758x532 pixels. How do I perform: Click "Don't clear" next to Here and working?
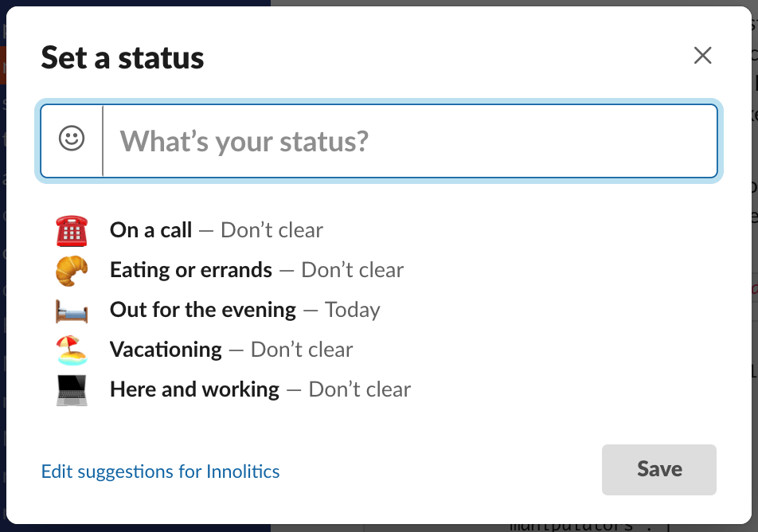coord(360,389)
